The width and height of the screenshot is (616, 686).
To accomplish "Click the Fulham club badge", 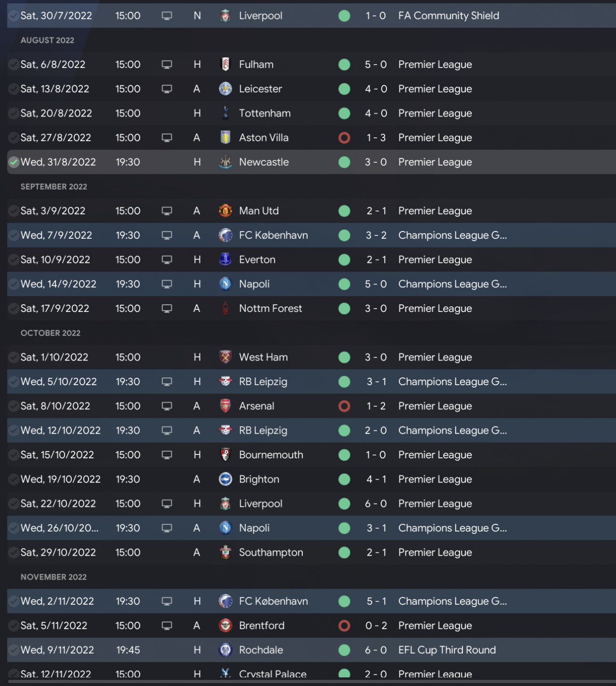I will click(x=225, y=65).
